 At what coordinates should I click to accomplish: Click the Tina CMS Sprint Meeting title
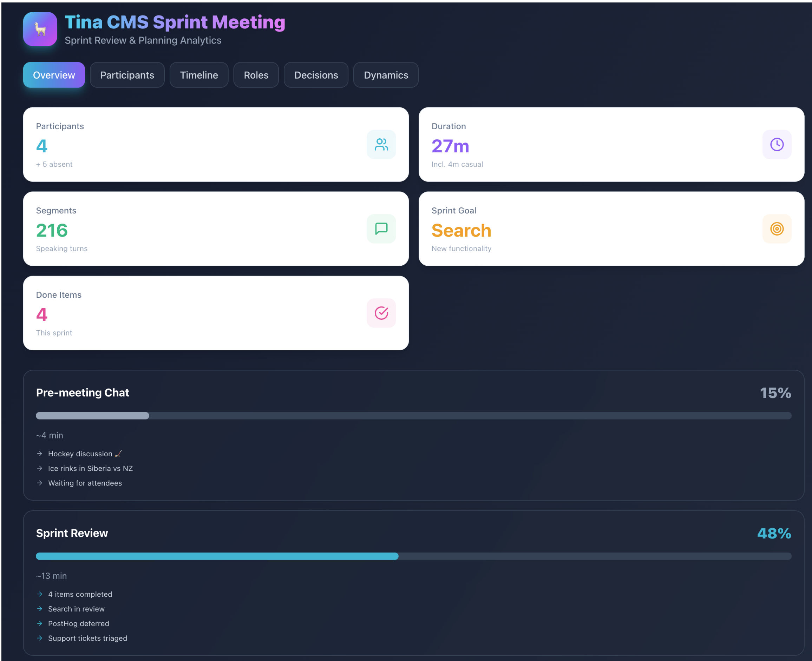[x=175, y=22]
